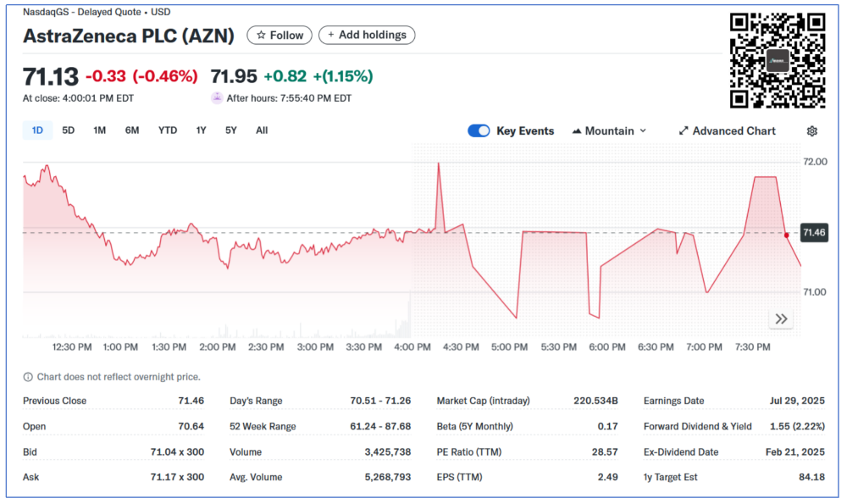Toggle the Key Events switch
Viewport: 847px width, 504px height.
479,130
